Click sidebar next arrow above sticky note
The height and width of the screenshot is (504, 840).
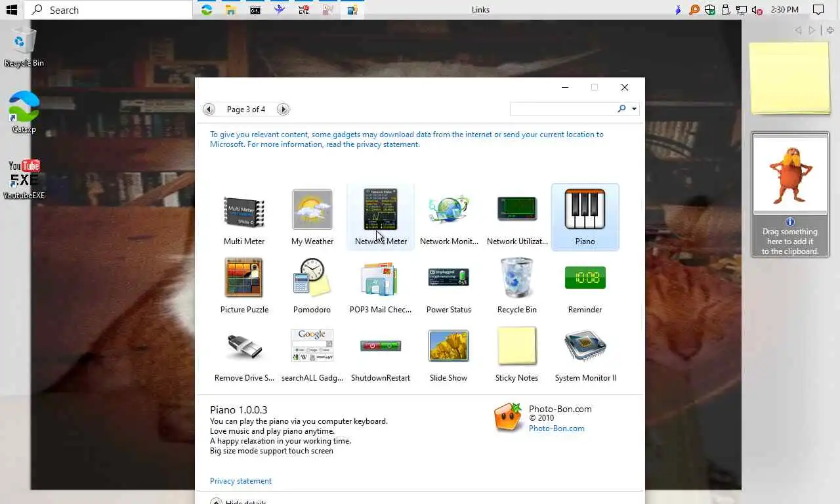(x=812, y=30)
